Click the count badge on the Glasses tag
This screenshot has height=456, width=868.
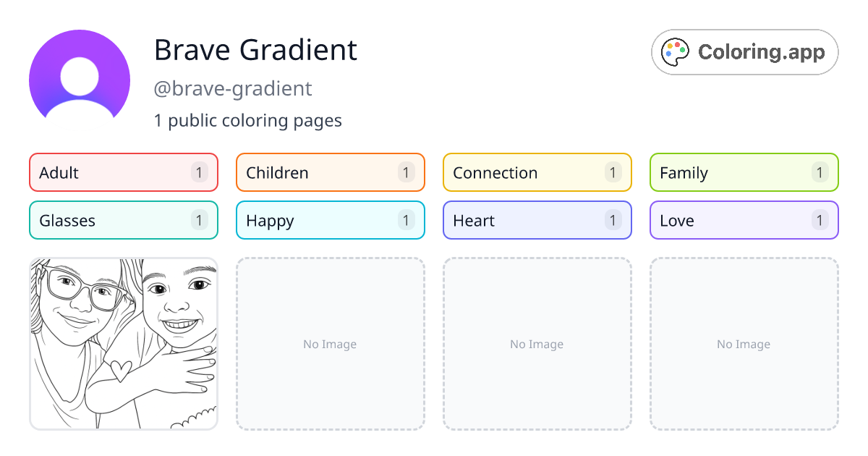tap(199, 220)
